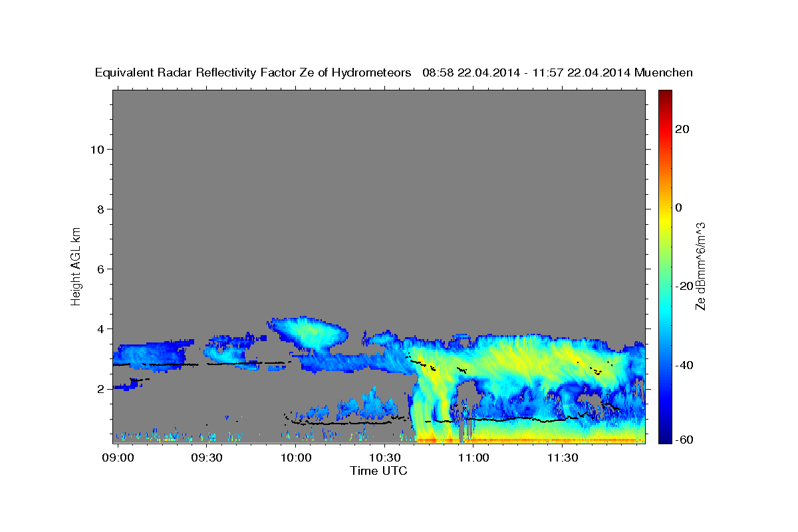
Task: Click the colorbar label '-40'
Action: (684, 365)
